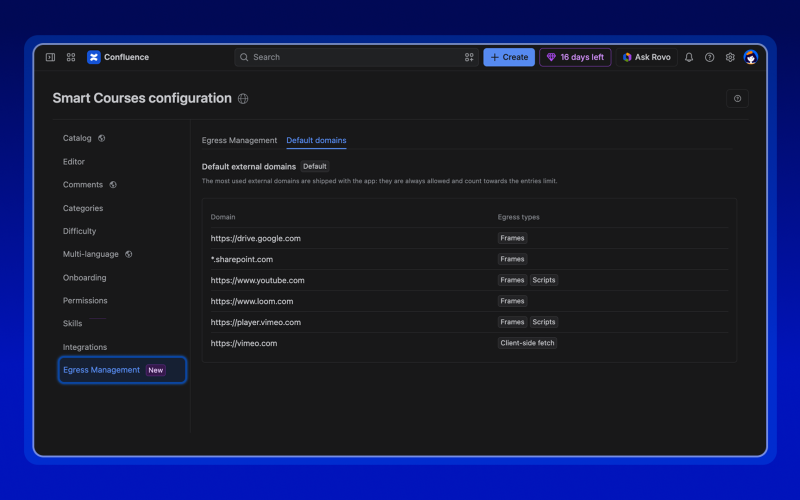Open Ask Rovo
The image size is (800, 500).
646,57
